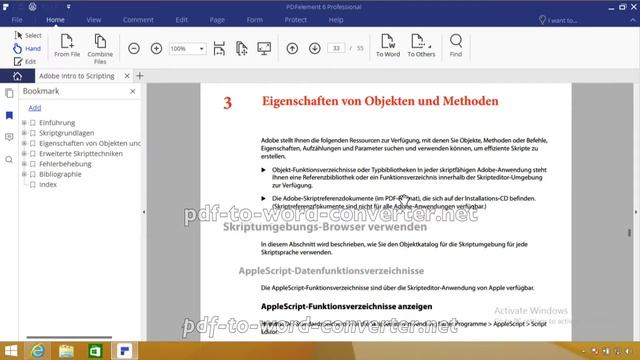The image size is (640, 360).
Task: Close the Adobe Intro to Scripting tab
Action: (x=127, y=76)
